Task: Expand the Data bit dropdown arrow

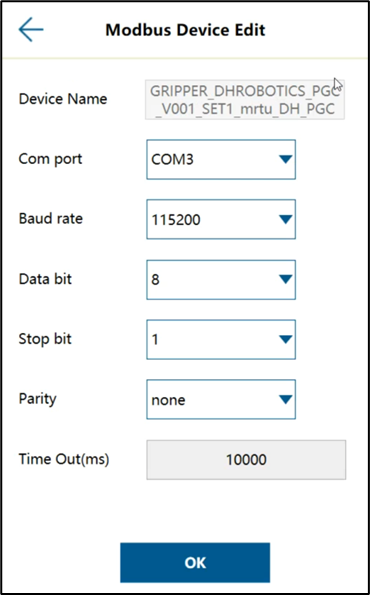Action: click(285, 280)
